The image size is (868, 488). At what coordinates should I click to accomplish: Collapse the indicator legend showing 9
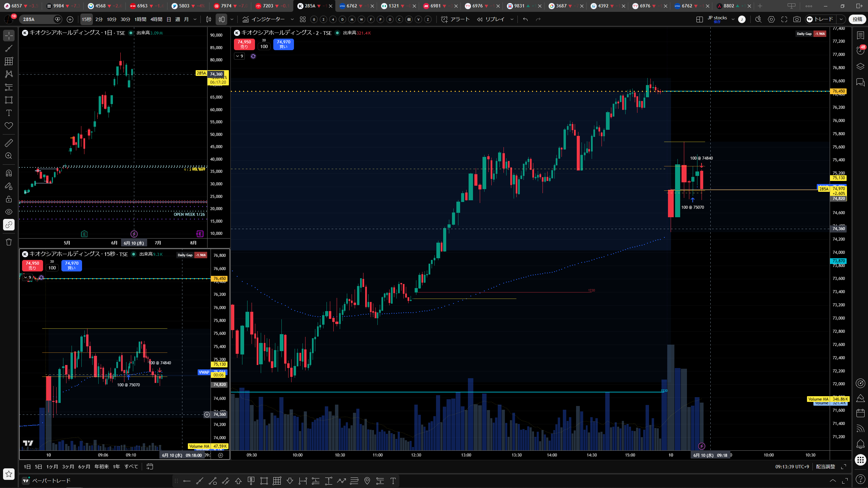pos(239,56)
